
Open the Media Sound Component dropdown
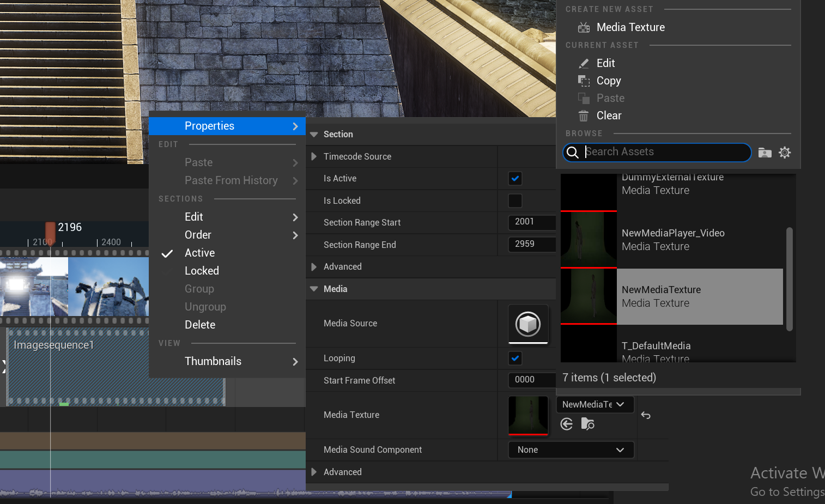[x=571, y=450]
